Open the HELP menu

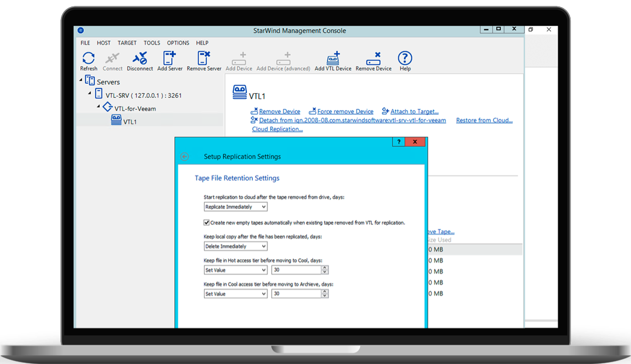[x=202, y=43]
